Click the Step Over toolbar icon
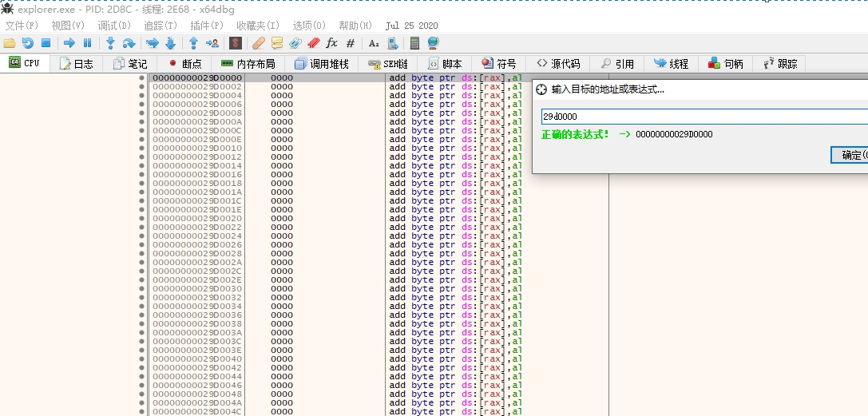 pos(129,43)
